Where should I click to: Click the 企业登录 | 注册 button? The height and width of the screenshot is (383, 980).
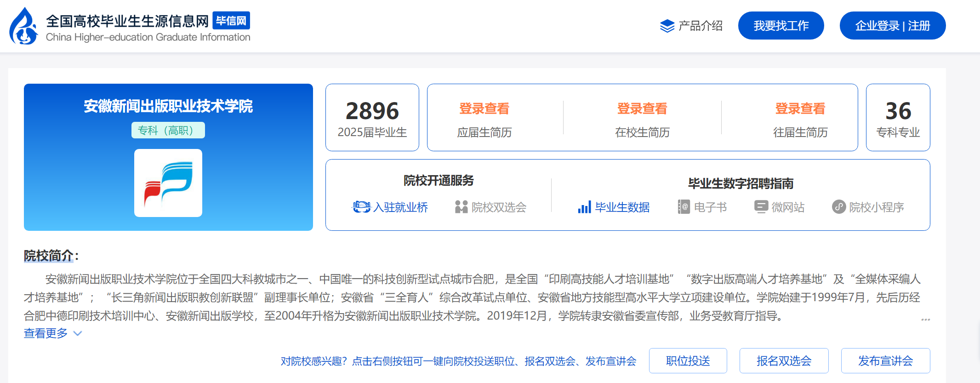pyautogui.click(x=893, y=26)
